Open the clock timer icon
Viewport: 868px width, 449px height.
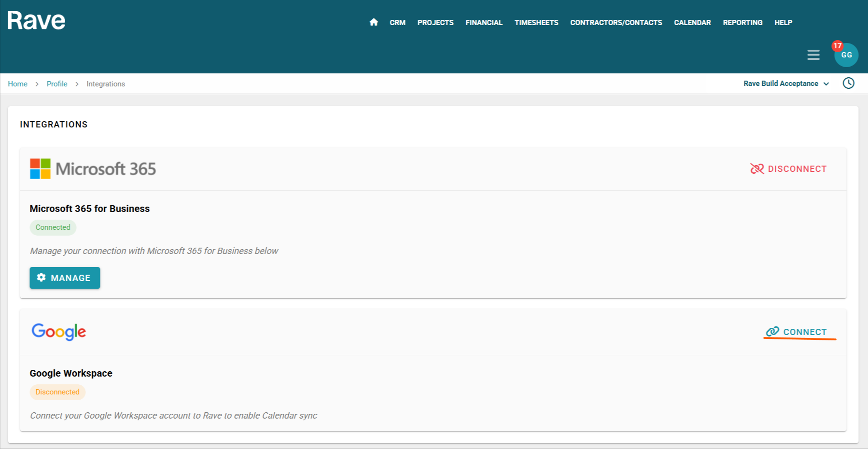point(848,84)
